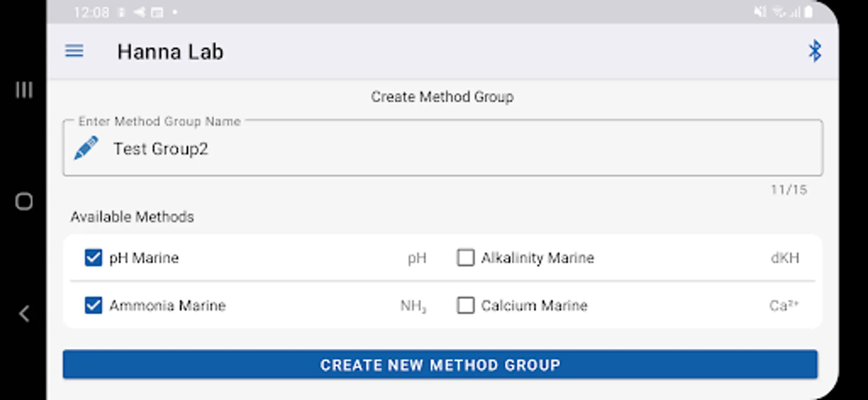Screen dimensions: 868x400
Task: Tap the muted sound status icon
Action: coord(760,12)
